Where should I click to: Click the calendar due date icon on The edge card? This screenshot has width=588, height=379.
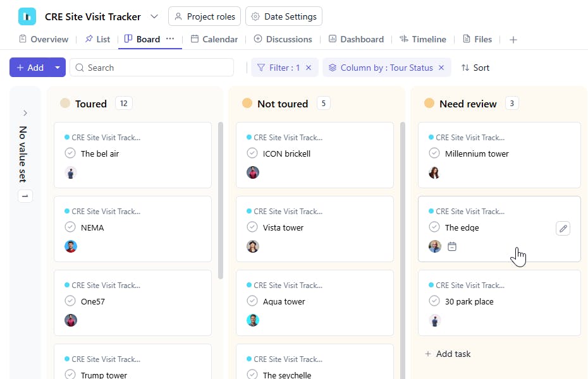click(x=452, y=246)
